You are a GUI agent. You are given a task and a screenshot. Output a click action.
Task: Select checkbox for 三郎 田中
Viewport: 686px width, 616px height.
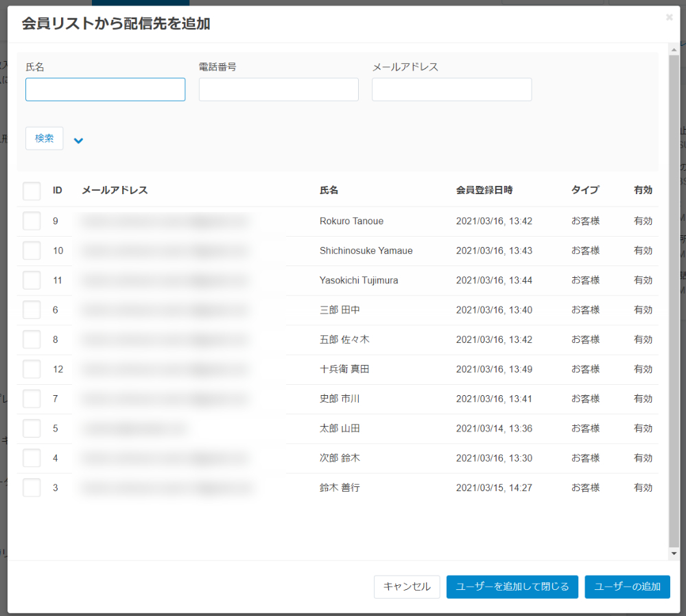(x=32, y=310)
